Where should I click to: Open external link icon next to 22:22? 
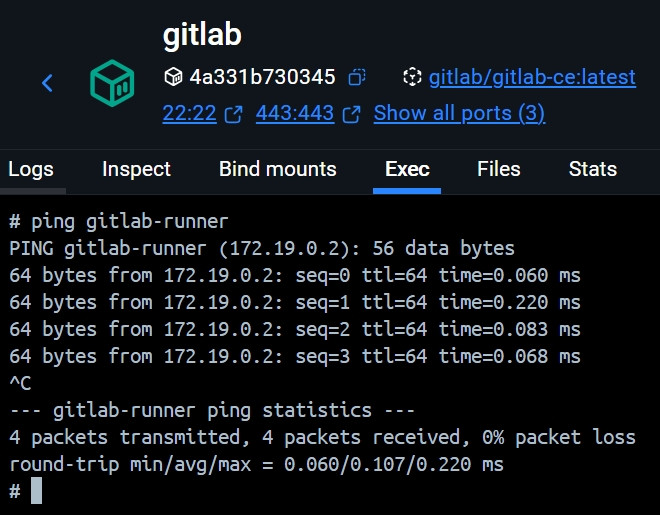tap(234, 114)
